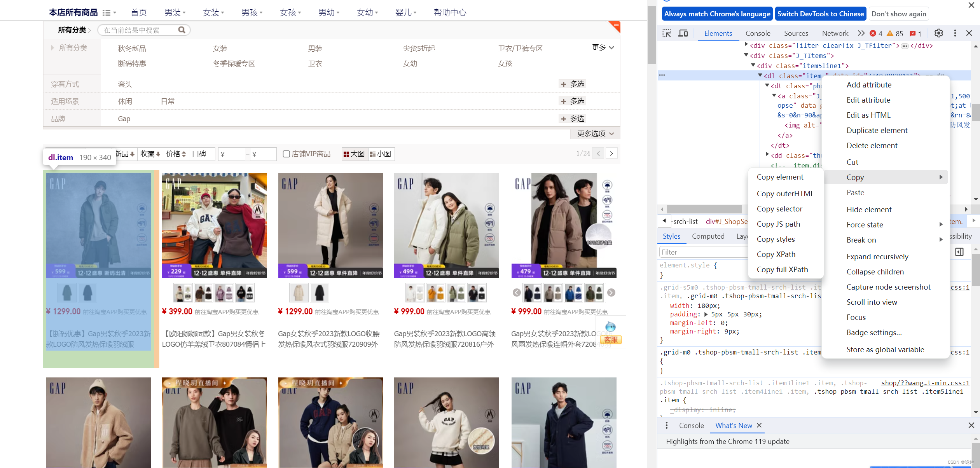The width and height of the screenshot is (980, 468).
Task: Toggle the computed styles sidebar icon
Action: click(x=959, y=252)
